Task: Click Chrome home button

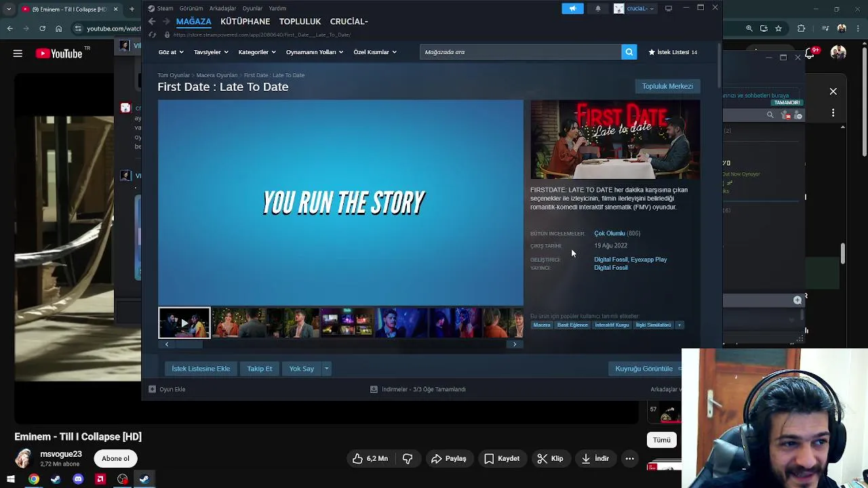Action: pos(58,28)
